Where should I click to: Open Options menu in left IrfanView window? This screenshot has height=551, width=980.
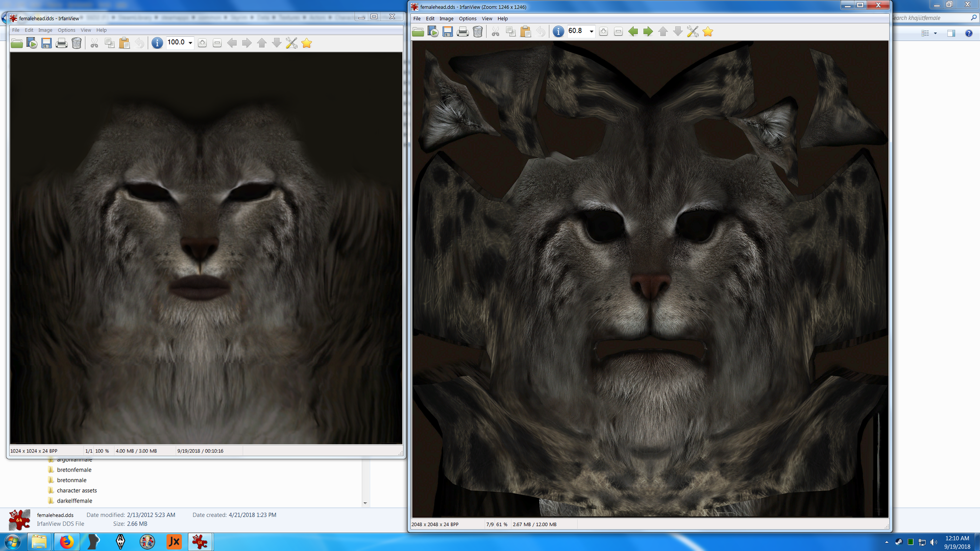coord(66,30)
